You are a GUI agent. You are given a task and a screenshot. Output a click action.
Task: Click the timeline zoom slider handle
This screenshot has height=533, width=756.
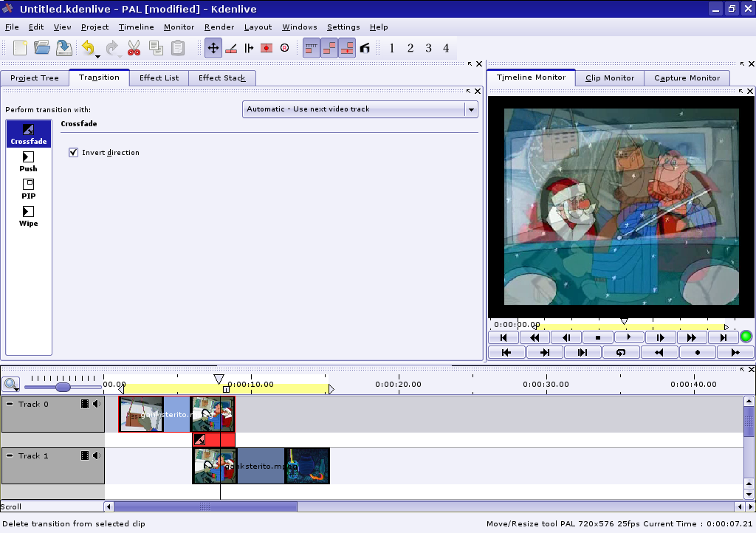coord(63,387)
